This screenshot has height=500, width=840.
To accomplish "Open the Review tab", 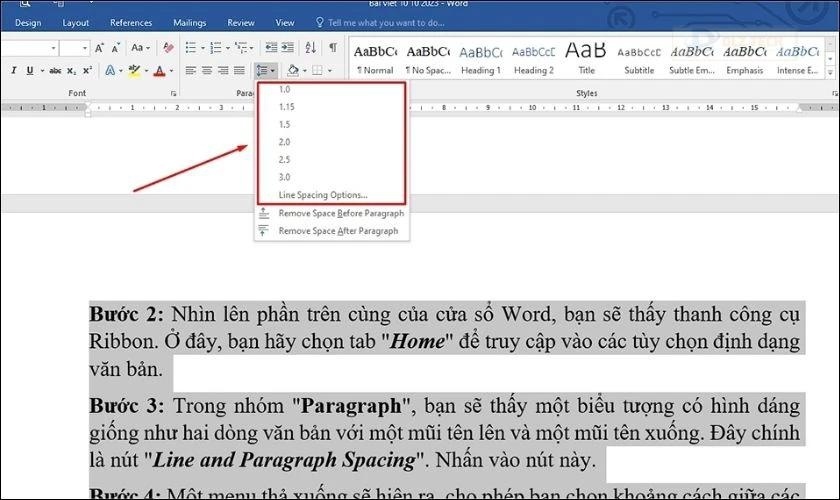I will 241,23.
